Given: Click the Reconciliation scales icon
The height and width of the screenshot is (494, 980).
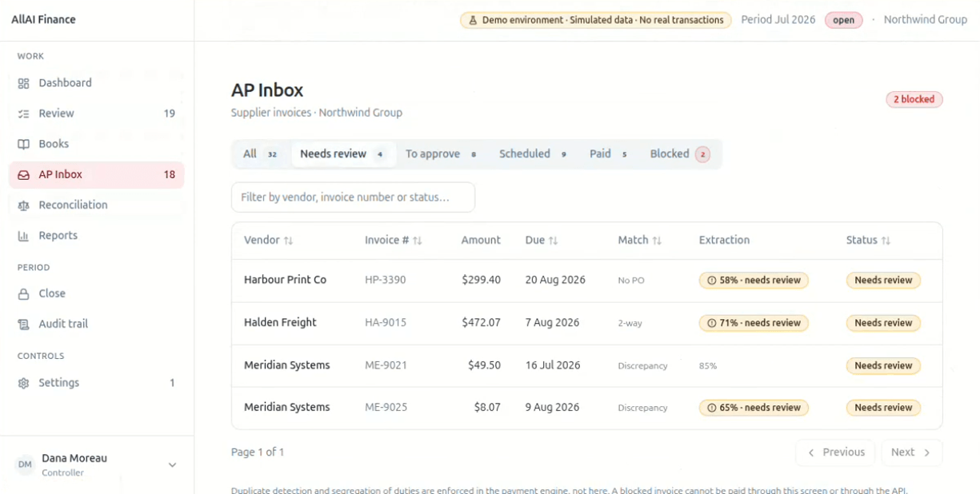Looking at the screenshot, I should (24, 205).
